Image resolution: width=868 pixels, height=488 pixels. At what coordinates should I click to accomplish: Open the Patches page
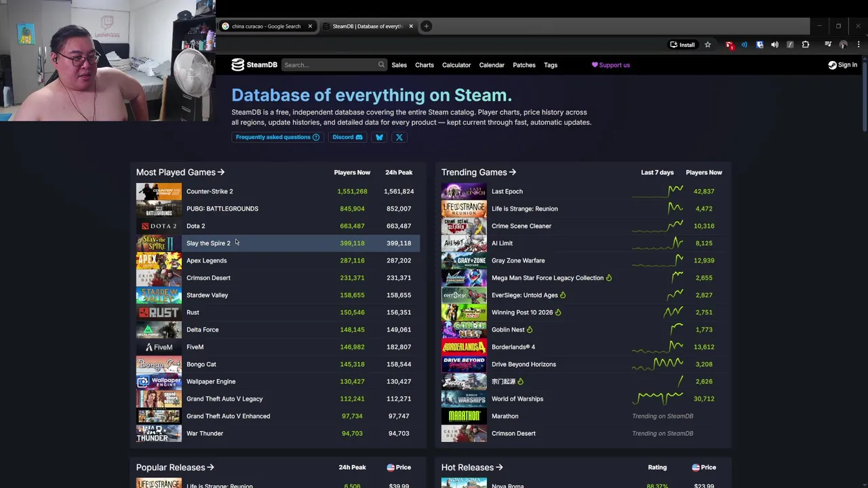click(524, 65)
